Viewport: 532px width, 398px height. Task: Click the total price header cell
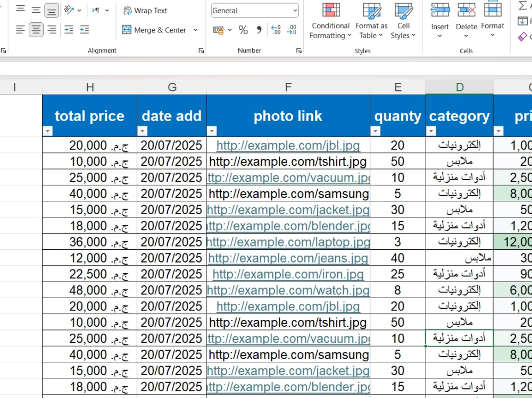click(89, 116)
